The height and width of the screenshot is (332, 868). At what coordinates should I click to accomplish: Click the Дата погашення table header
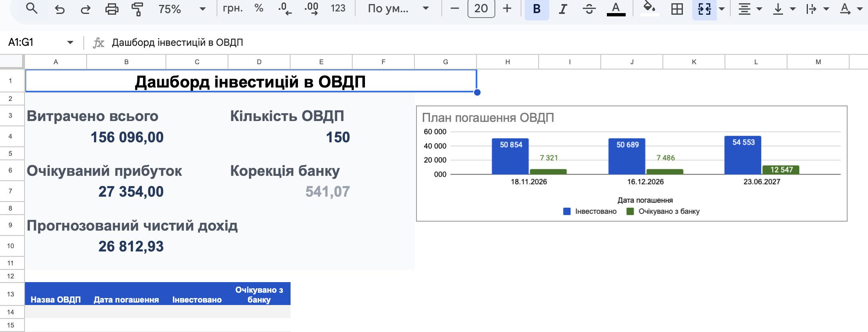tap(126, 300)
